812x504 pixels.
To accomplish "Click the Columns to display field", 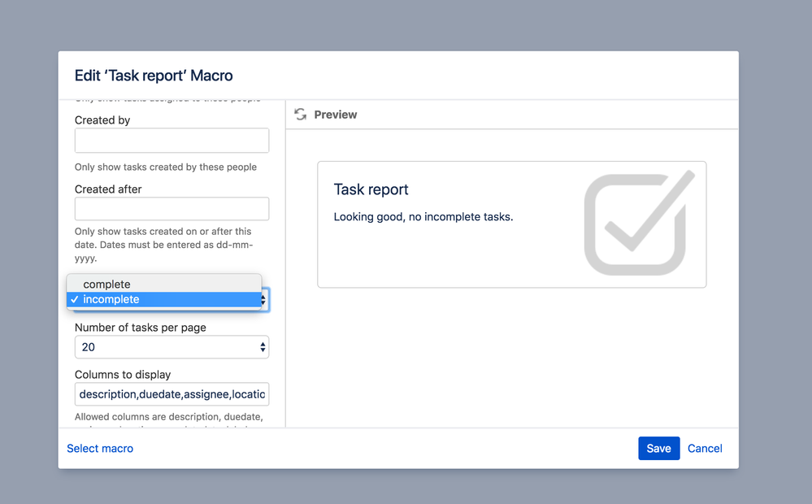I will [172, 394].
